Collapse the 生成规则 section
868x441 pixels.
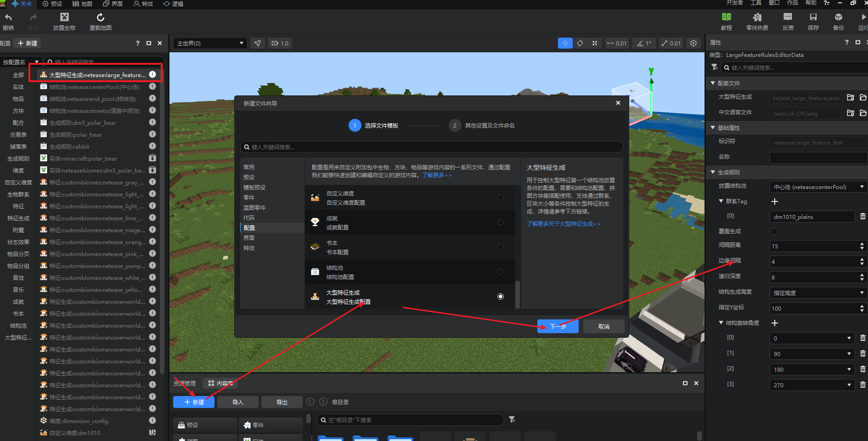[x=713, y=172]
